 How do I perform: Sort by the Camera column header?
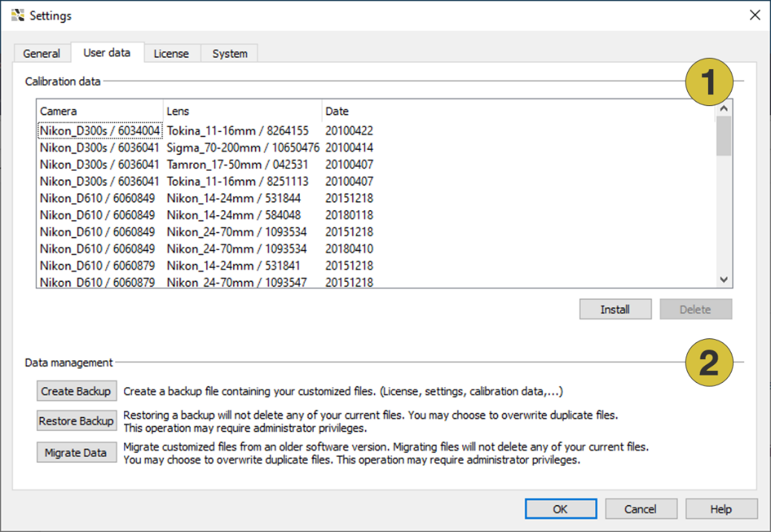(100, 111)
